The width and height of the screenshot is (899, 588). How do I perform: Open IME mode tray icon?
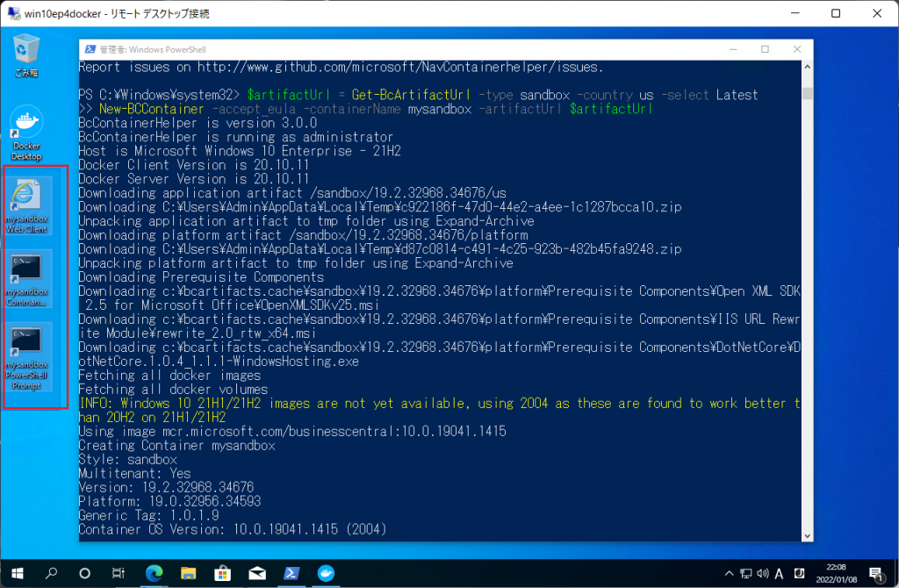[x=799, y=573]
